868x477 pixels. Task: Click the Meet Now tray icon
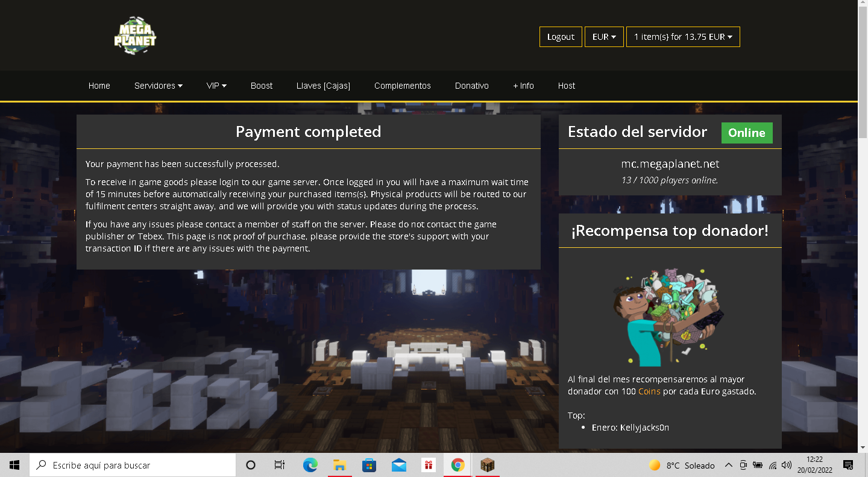(x=743, y=465)
